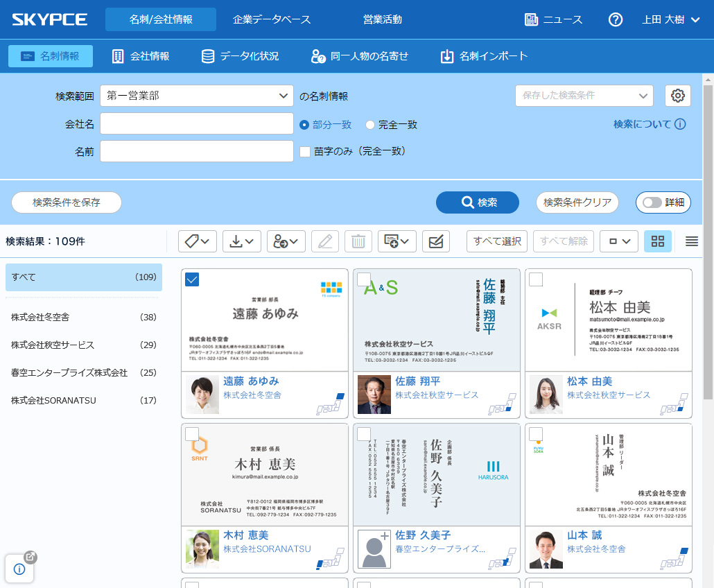This screenshot has height=588, width=714.
Task: Click the settings gear icon beside saved conditions
Action: click(x=677, y=96)
